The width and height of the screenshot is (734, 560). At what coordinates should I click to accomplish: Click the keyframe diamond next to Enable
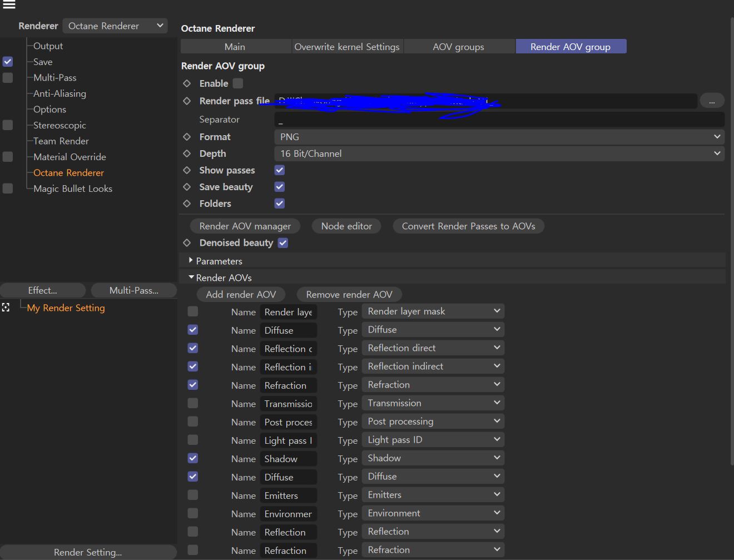click(x=187, y=83)
